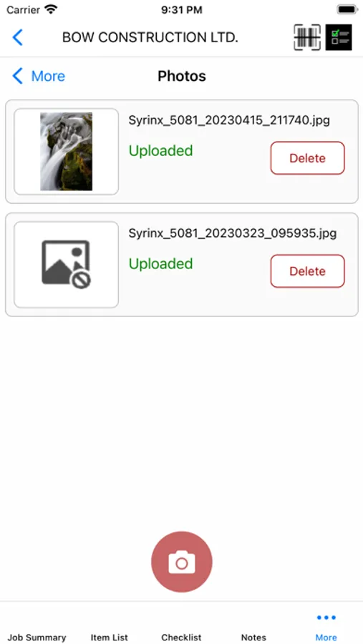Tap the broken image placeholder icon
This screenshot has height=644, width=363.
(x=66, y=265)
